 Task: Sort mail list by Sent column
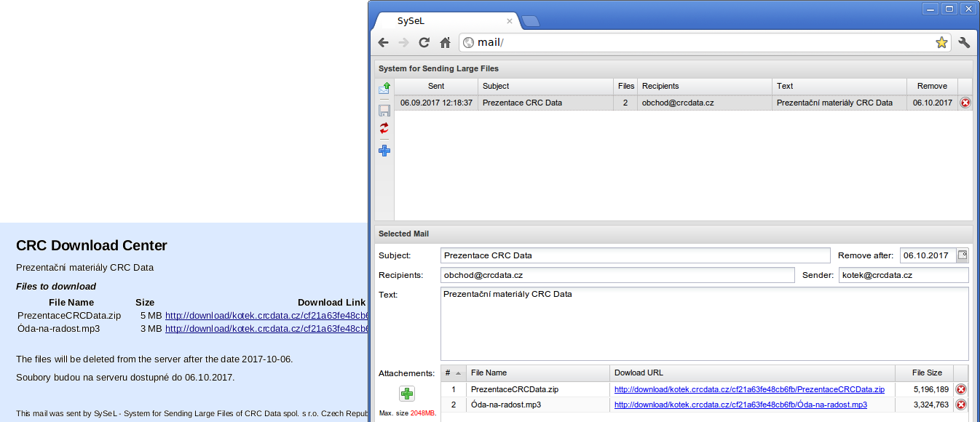(436, 86)
